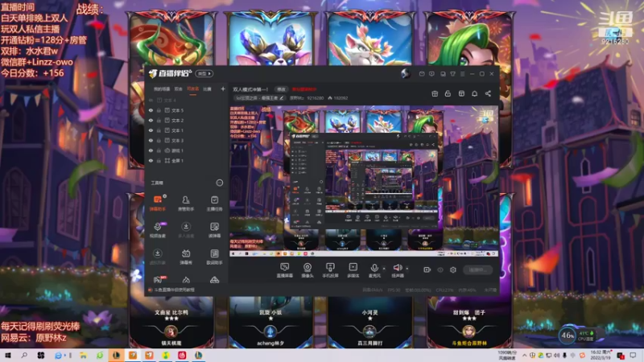This screenshot has width=644, height=362.
Task: Click the room ID 9216280 text
Action: pyautogui.click(x=315, y=98)
